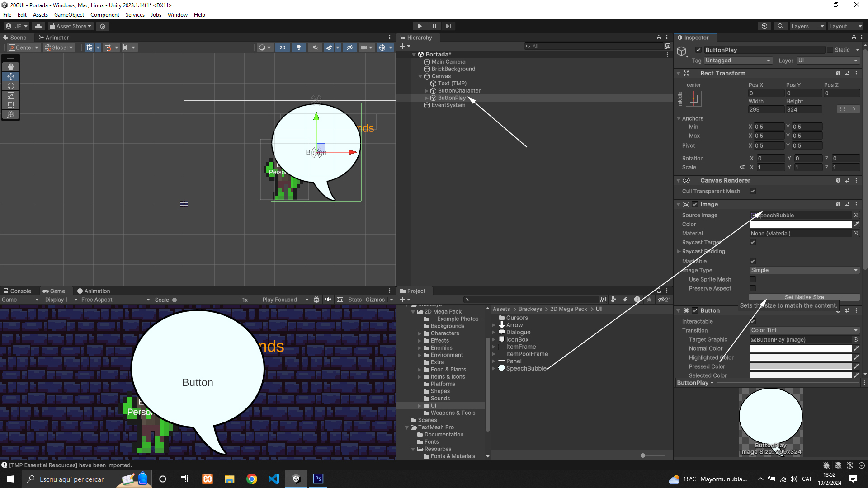Image resolution: width=868 pixels, height=488 pixels.
Task: Toggle scene lighting bulb icon
Action: [298, 47]
